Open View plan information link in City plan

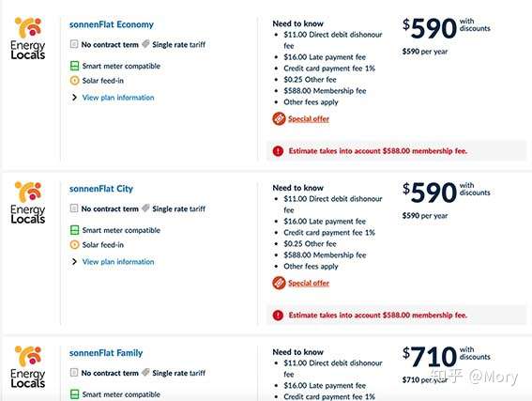tap(118, 262)
